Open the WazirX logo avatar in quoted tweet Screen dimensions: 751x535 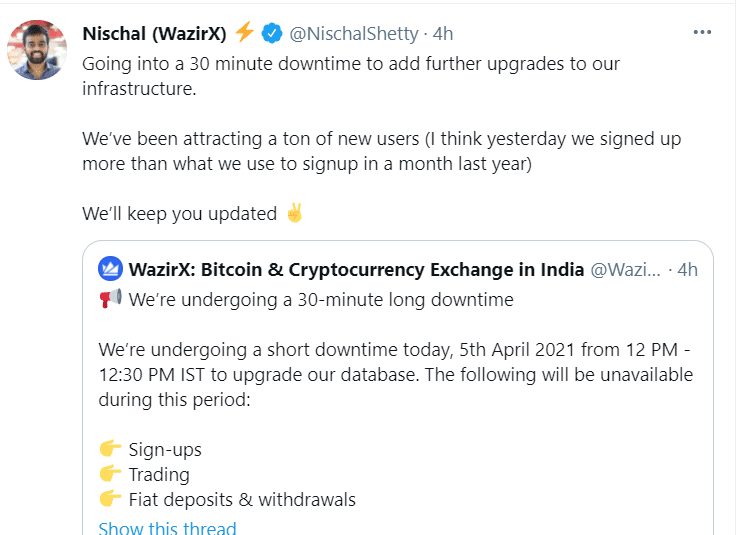[x=111, y=269]
